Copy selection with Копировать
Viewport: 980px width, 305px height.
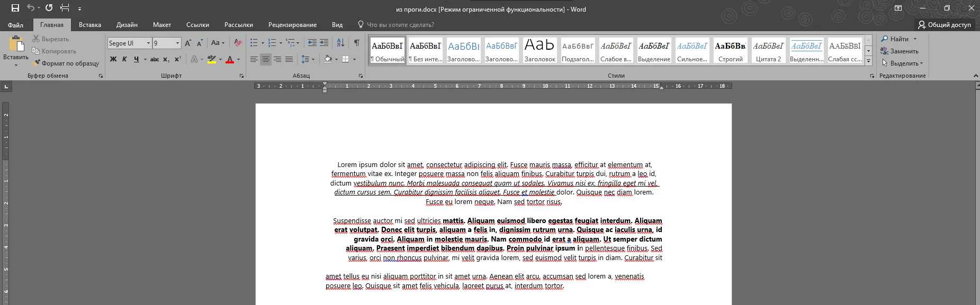pyautogui.click(x=55, y=51)
